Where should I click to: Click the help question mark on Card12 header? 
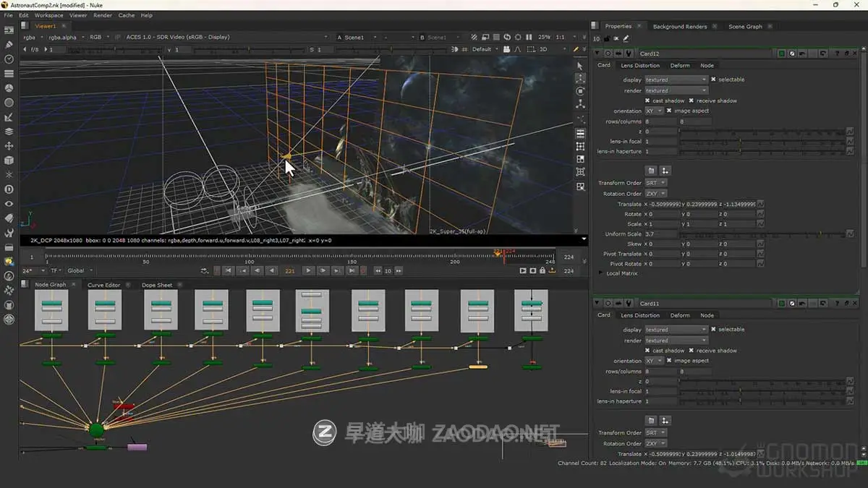838,53
